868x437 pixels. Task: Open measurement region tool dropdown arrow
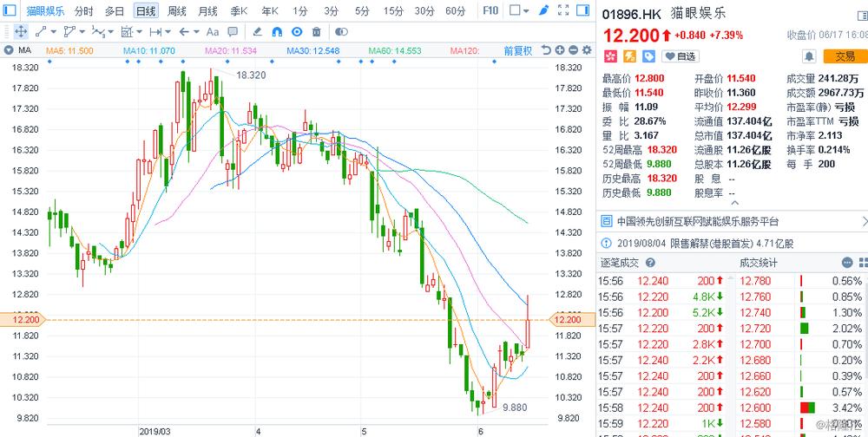pos(139,32)
